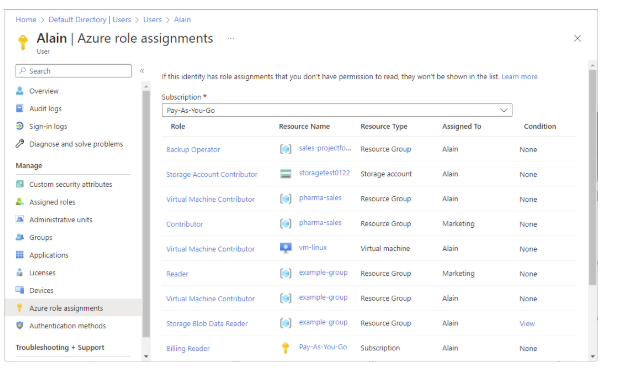Click the main panel scrollbar up arrow
This screenshot has width=622, height=379.
pos(592,65)
